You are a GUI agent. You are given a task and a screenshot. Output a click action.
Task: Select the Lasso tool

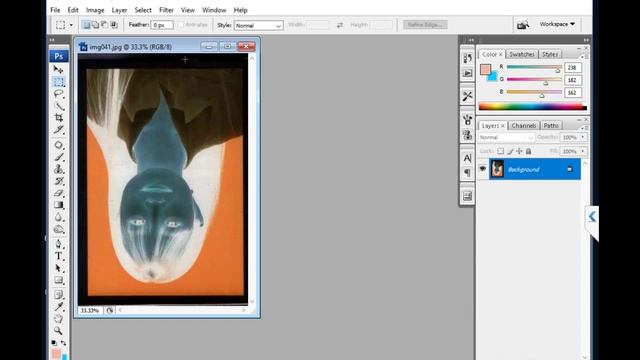pyautogui.click(x=58, y=94)
